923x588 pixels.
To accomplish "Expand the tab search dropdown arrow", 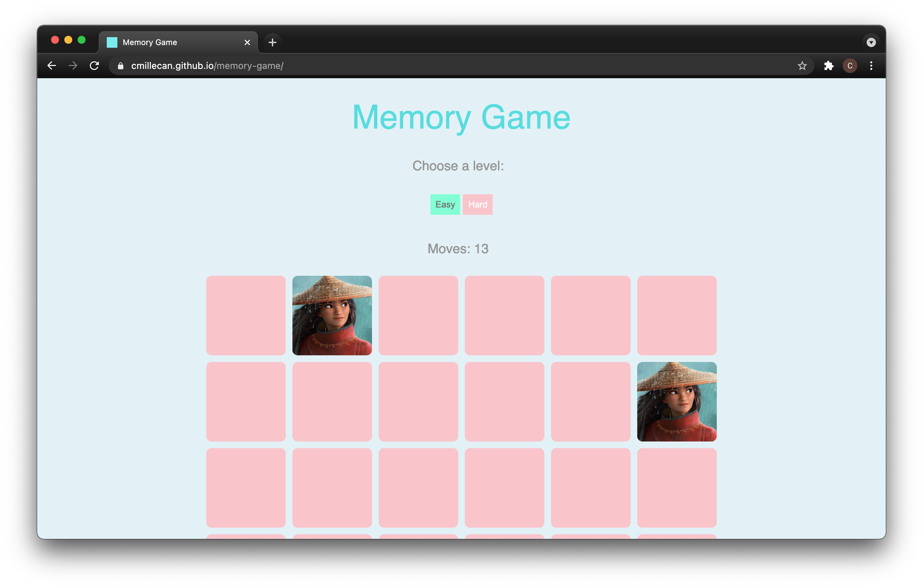I will pos(871,42).
